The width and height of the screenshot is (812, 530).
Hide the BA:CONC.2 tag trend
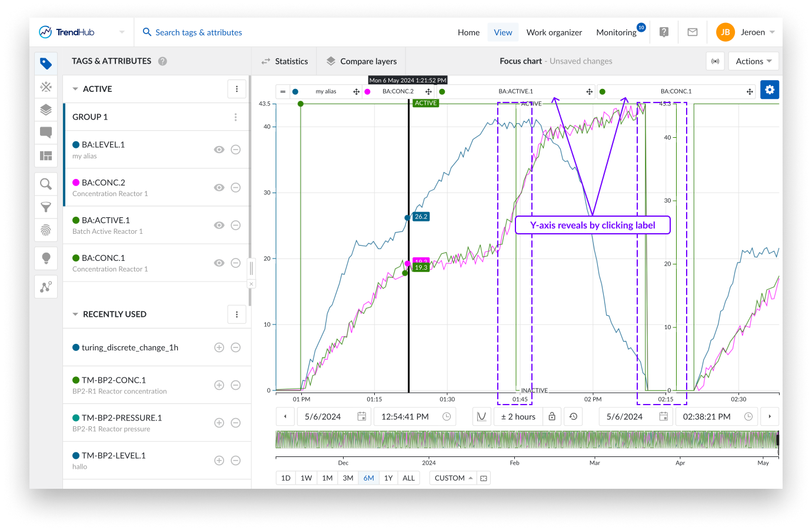[219, 187]
